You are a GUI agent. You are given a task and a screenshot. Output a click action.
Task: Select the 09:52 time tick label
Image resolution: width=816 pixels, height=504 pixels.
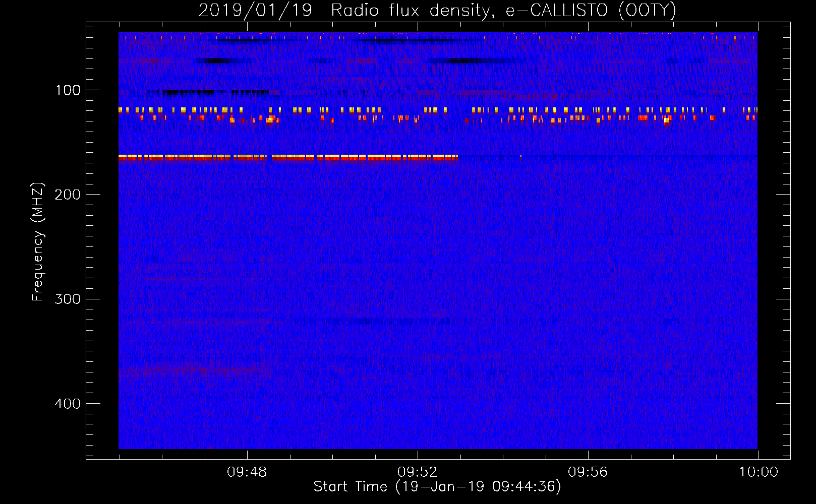click(x=417, y=472)
